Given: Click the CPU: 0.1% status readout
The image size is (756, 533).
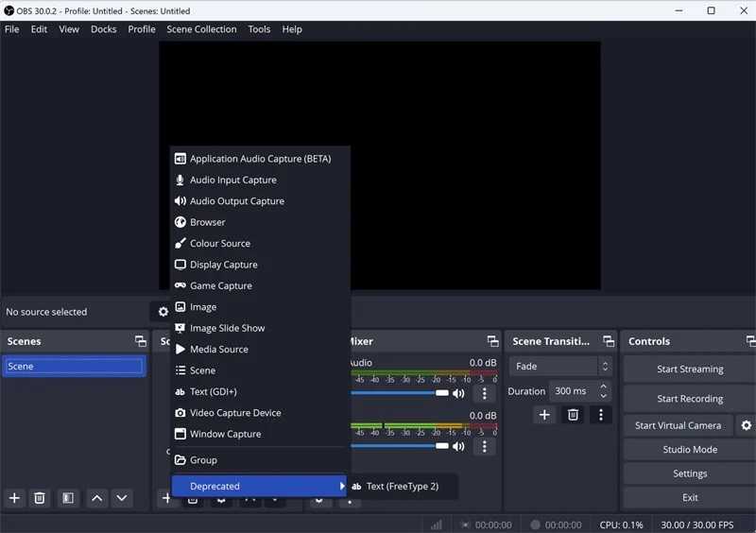Looking at the screenshot, I should [x=621, y=524].
